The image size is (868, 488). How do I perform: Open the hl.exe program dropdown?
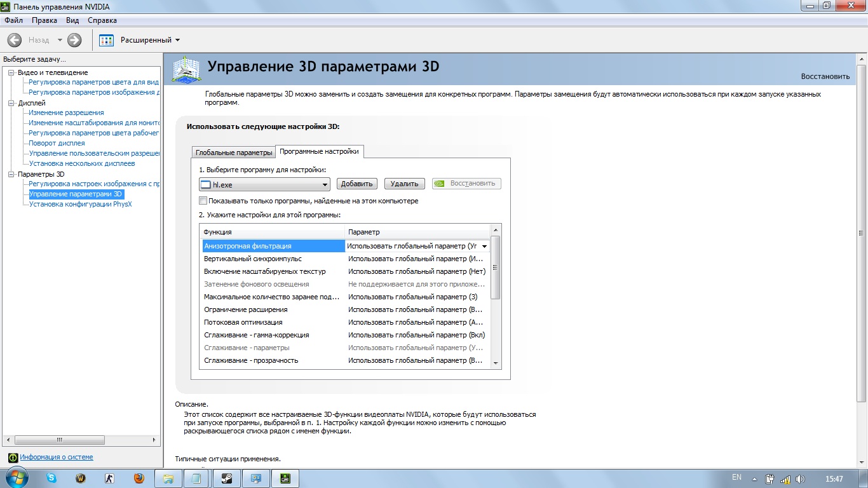coord(264,184)
